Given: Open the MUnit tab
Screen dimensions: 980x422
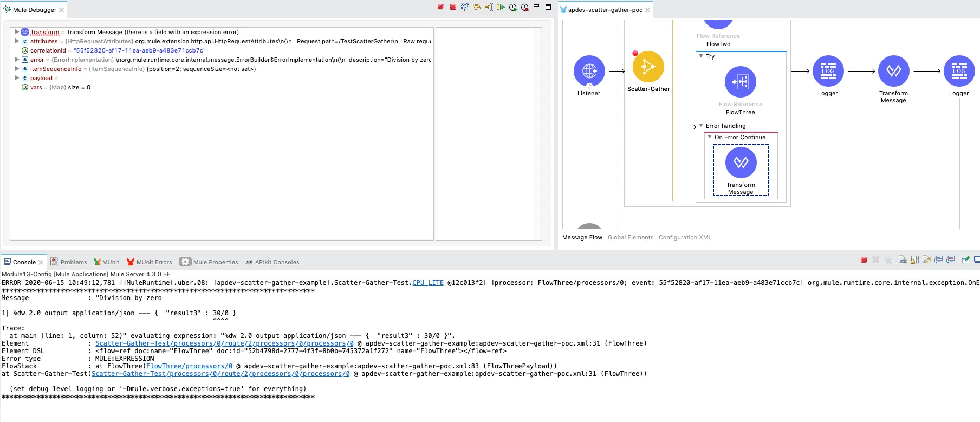Looking at the screenshot, I should [106, 262].
